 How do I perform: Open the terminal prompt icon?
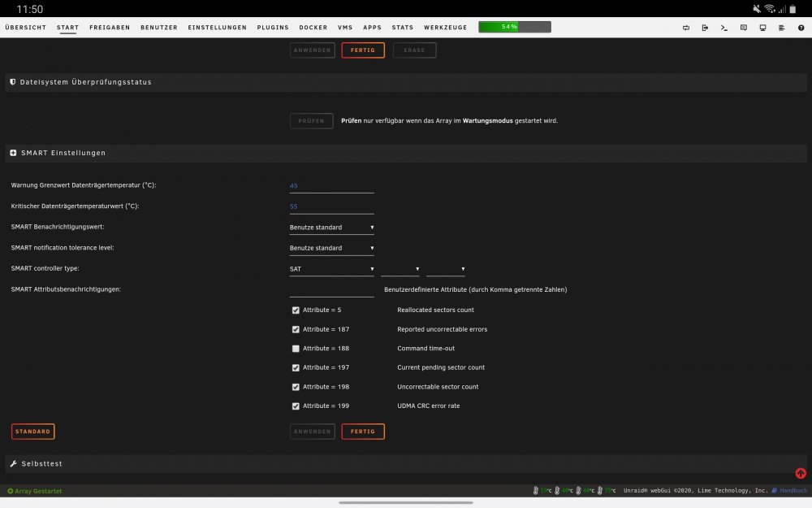(x=724, y=28)
